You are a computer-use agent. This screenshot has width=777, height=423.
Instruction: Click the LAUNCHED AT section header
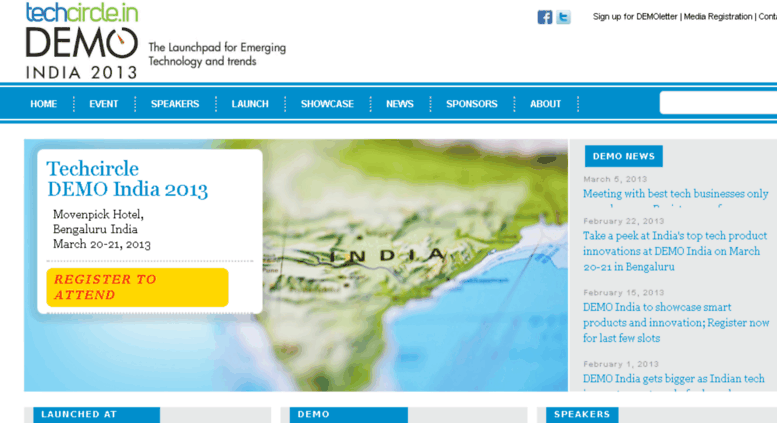[x=97, y=415]
